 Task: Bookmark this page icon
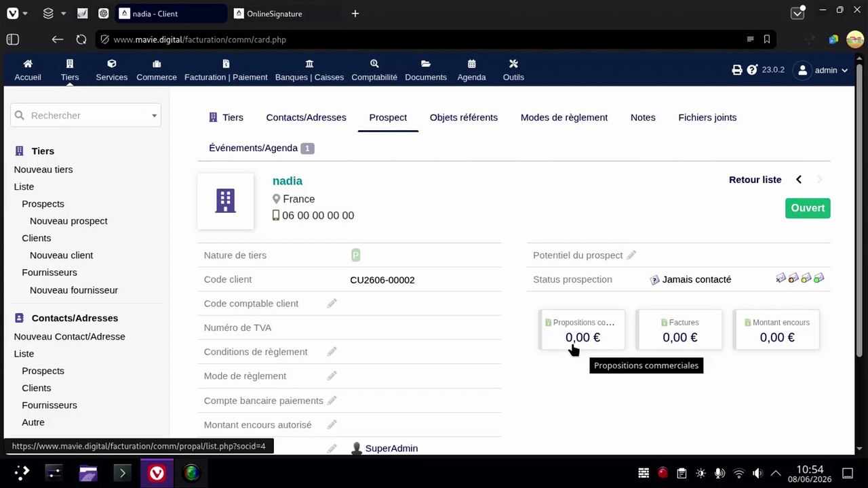[767, 39]
